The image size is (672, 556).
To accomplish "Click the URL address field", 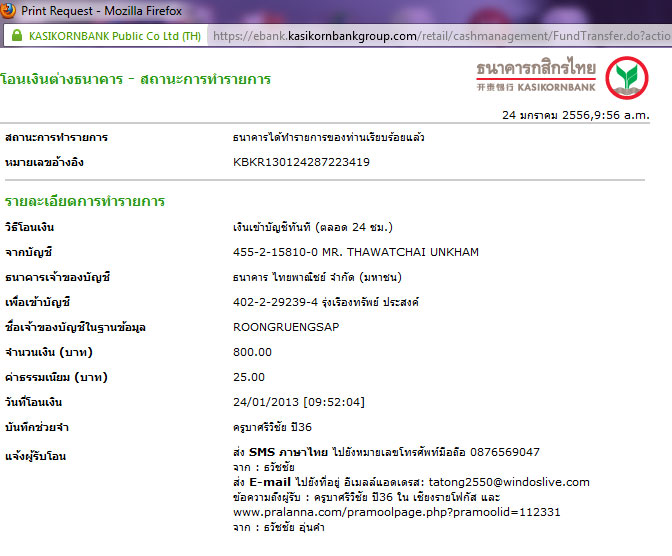I will (441, 36).
